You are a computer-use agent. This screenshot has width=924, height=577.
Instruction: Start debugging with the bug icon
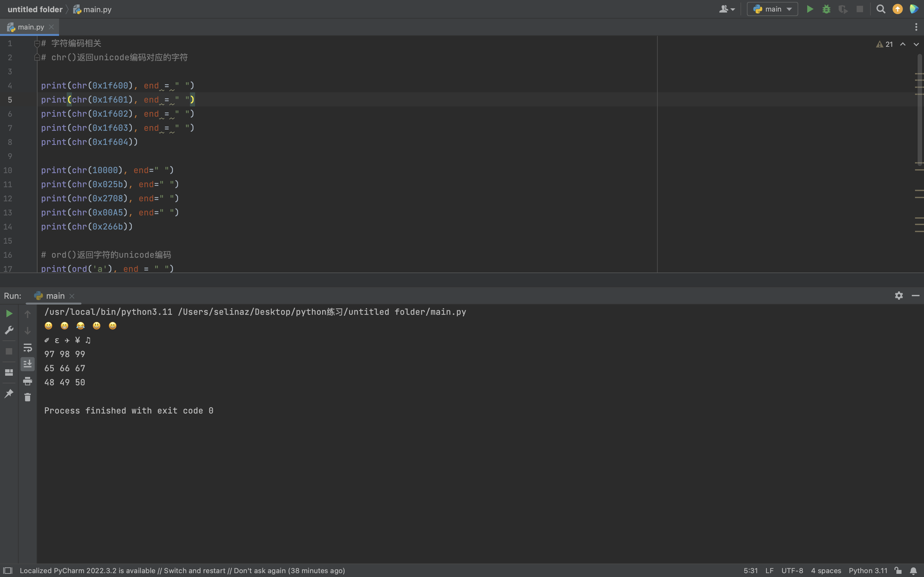(x=826, y=9)
